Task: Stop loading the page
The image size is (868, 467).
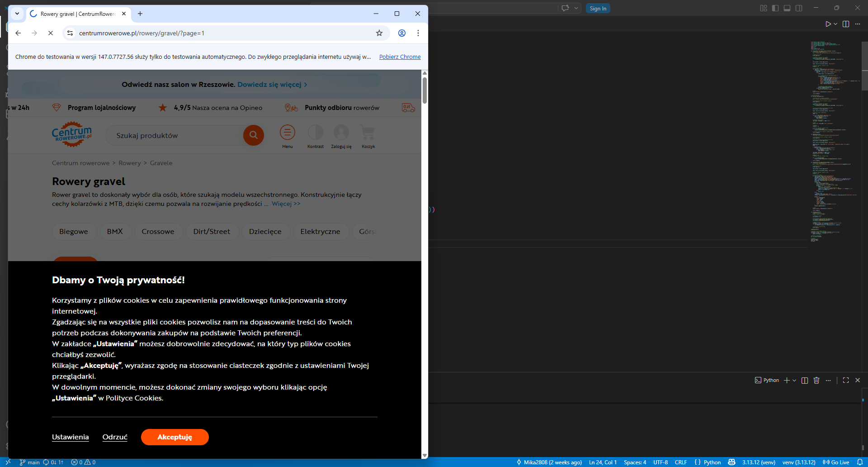Action: (x=51, y=33)
